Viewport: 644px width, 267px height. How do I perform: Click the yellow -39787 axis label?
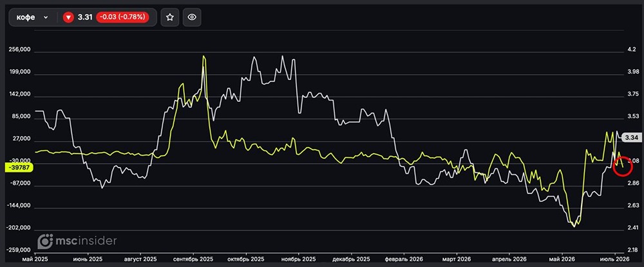[17, 167]
